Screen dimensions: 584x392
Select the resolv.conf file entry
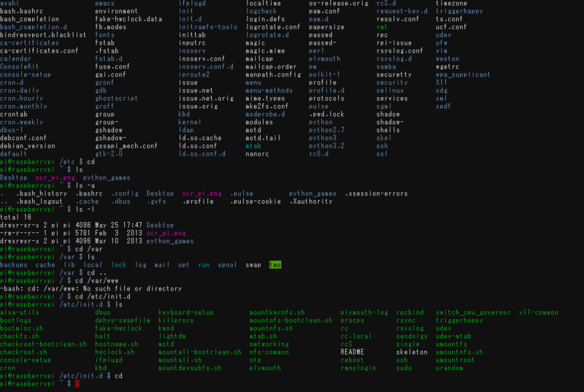coord(398,19)
